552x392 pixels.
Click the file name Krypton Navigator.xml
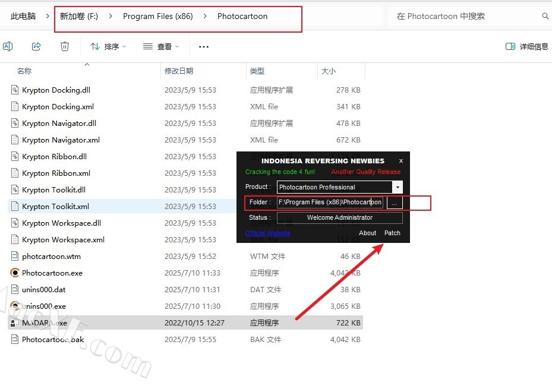point(61,140)
